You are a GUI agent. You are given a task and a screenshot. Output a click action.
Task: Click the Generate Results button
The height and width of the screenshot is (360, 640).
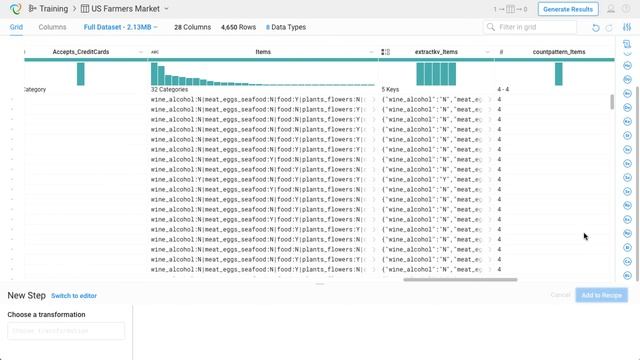[568, 9]
